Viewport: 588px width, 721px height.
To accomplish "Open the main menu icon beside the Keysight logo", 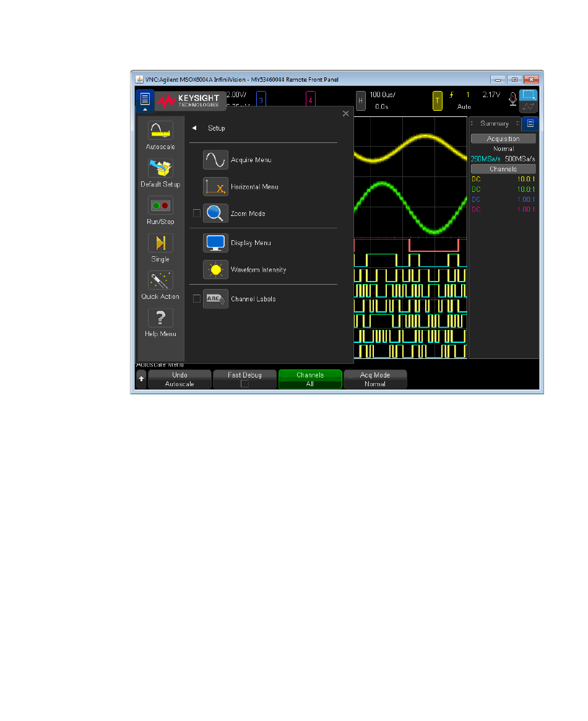I will pyautogui.click(x=145, y=100).
